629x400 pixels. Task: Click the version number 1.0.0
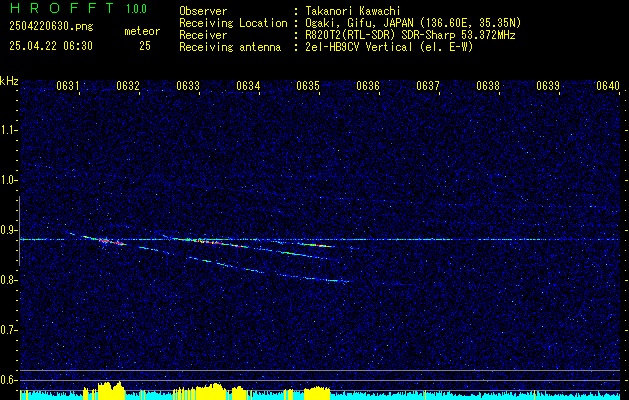point(136,8)
